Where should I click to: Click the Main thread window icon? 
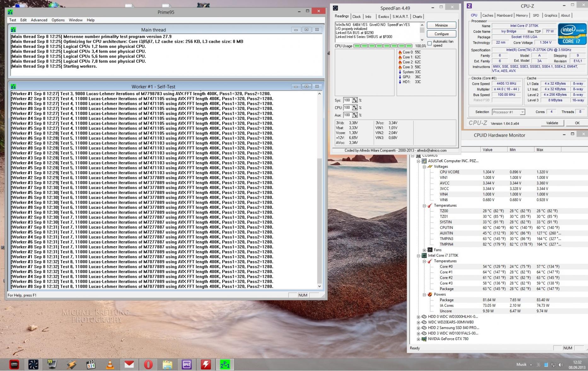(x=13, y=30)
